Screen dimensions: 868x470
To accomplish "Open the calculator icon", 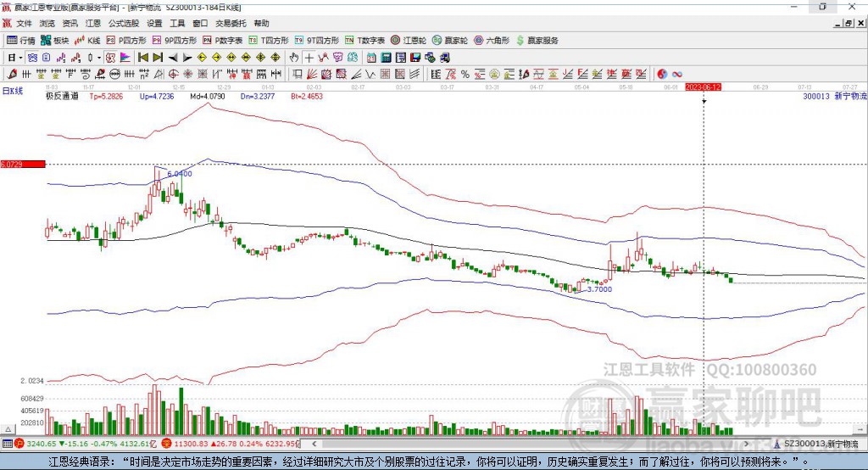I will click(387, 58).
